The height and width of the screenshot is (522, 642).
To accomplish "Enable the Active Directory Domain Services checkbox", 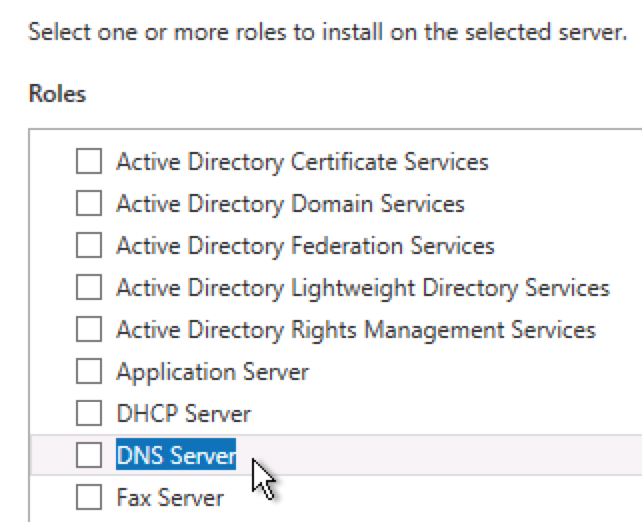I will [x=89, y=203].
